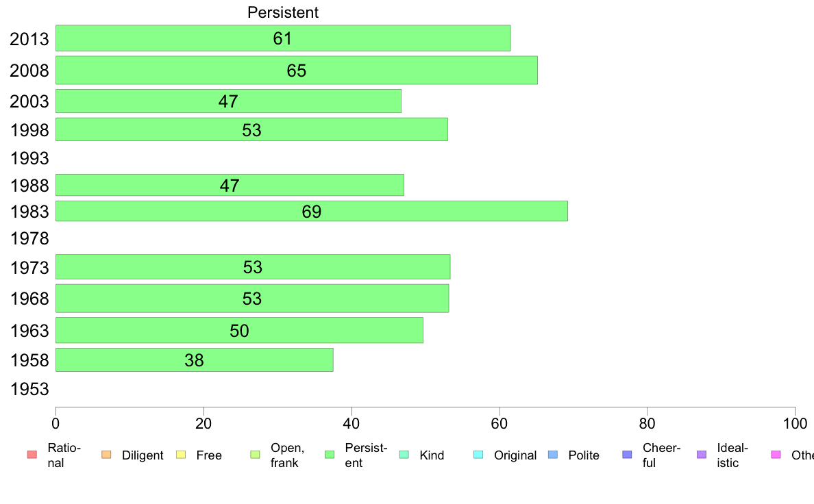Click the blue Polite legend swatch

click(x=553, y=455)
